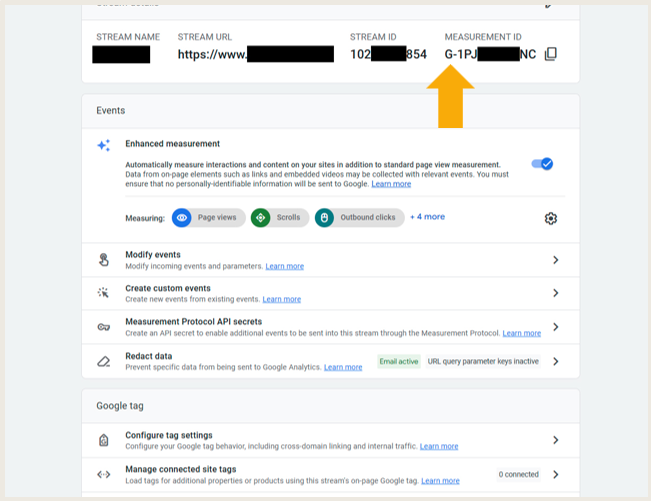Click the Stream ID value 102…854
The image size is (651, 501).
pos(388,54)
